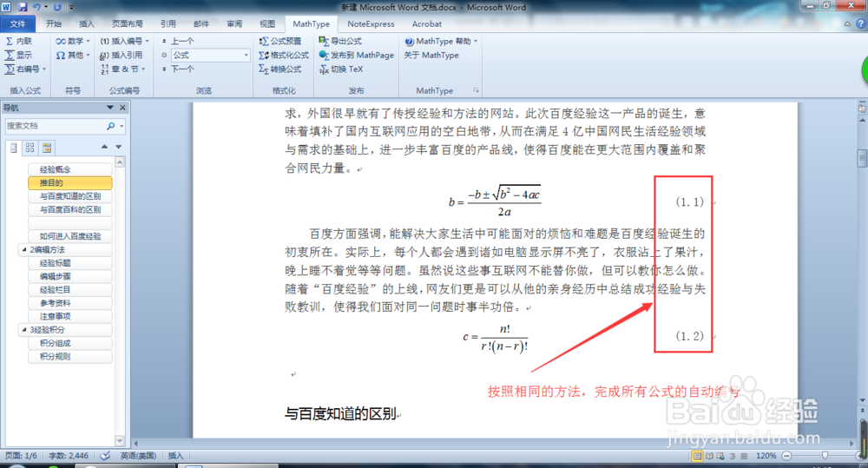Click 转换公式 convert equations
This screenshot has width=868, height=468.
(280, 69)
